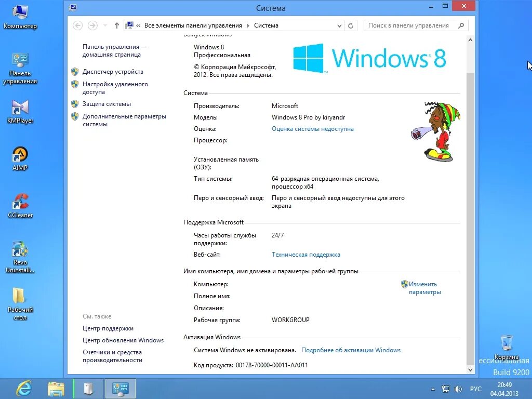Select the Windows 8 Pro by kiryandr text
Viewport: 532px width, 399px height.
coord(308,117)
